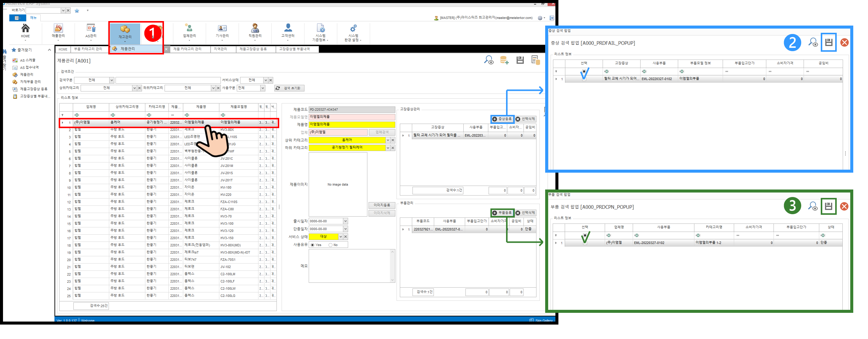Switch to 고장증상별 부품내역 tab
This screenshot has width=868, height=339.
[x=295, y=49]
